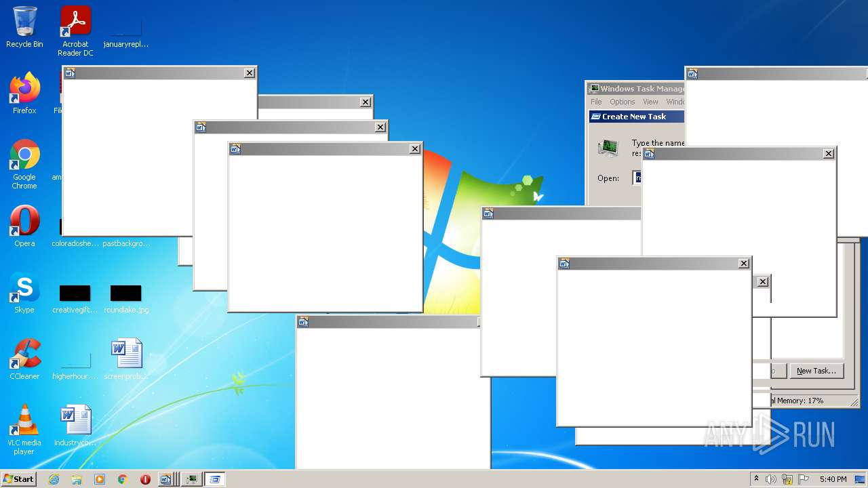Click the Start button
The height and width of the screenshot is (488, 868).
(18, 479)
